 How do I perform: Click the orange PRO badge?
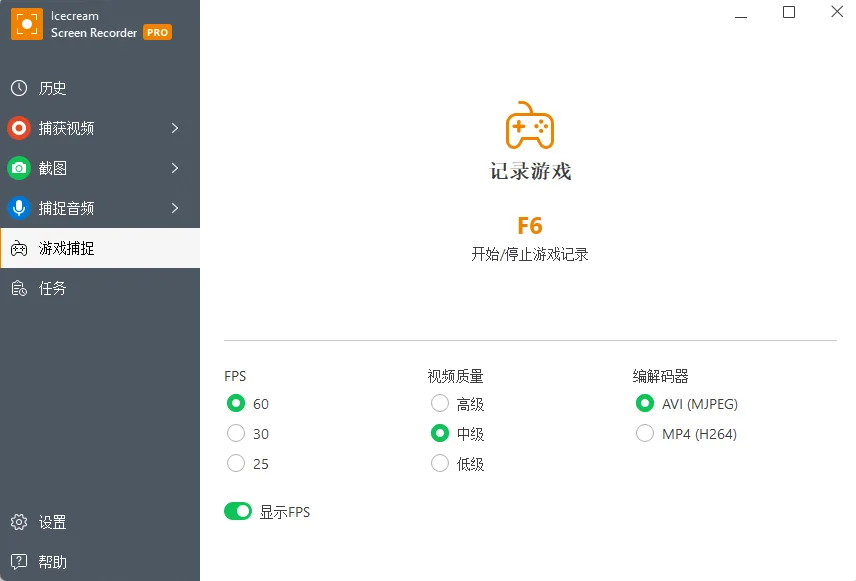(x=157, y=32)
